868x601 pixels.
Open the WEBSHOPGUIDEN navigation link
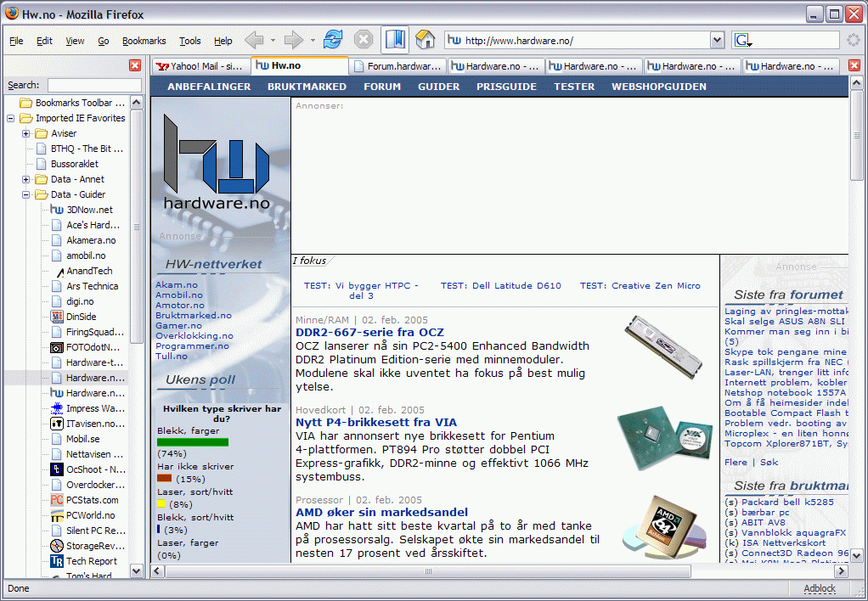pos(659,87)
